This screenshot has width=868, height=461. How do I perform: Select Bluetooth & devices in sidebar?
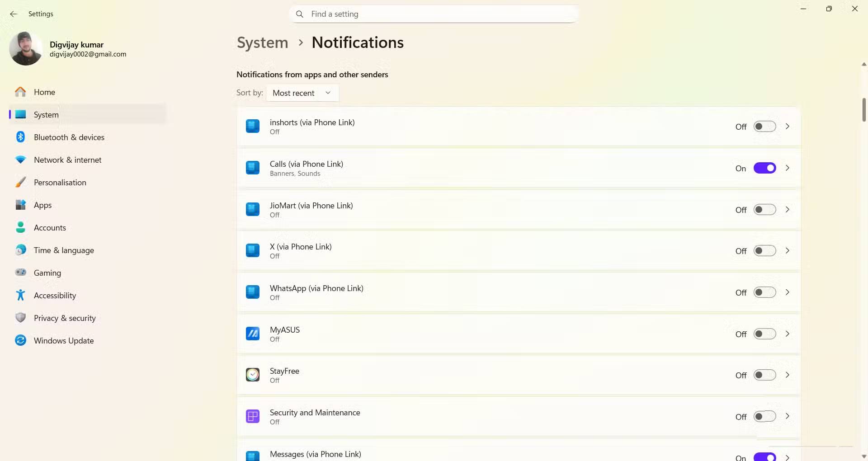pos(88,137)
